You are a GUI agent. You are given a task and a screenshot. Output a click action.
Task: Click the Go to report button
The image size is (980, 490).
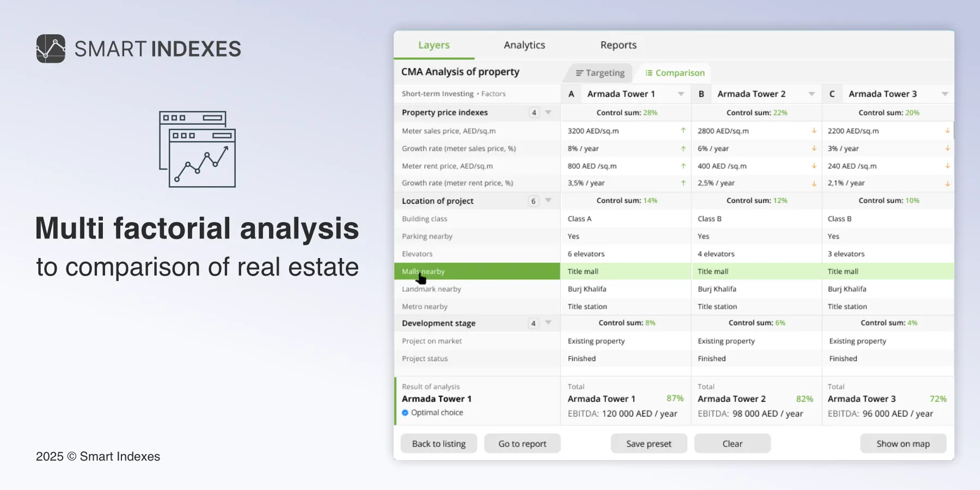coord(522,444)
